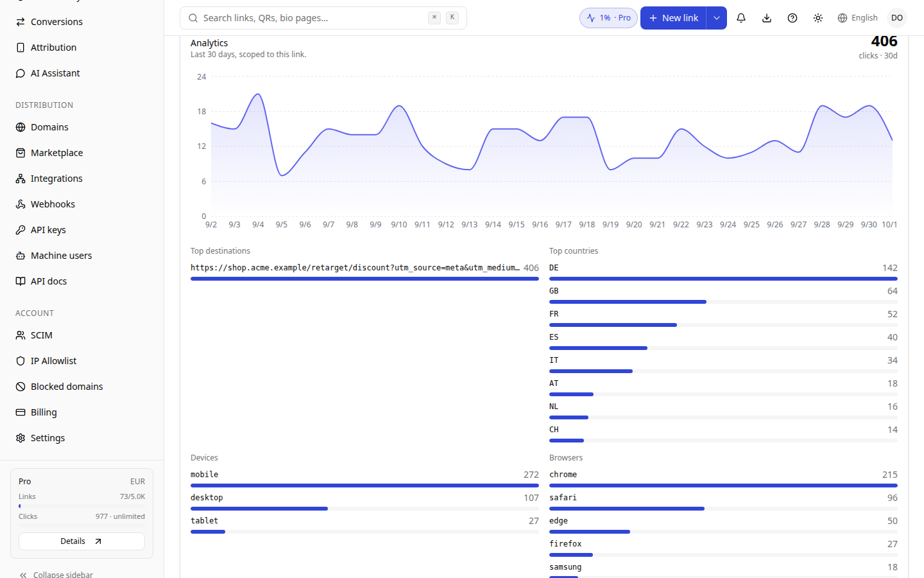Image resolution: width=924 pixels, height=578 pixels.
Task: Click the Integrations icon
Action: [21, 179]
